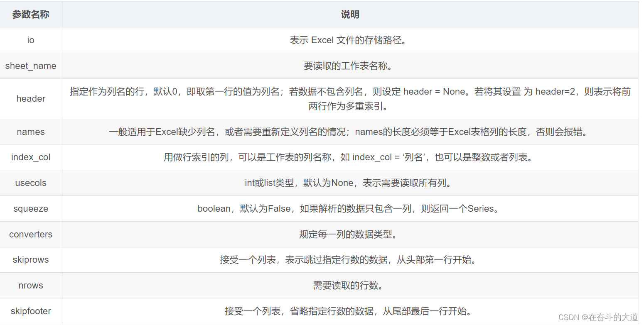The height and width of the screenshot is (325, 644).
Task: Select description '规定每一列的数据类型。'
Action: (350, 235)
